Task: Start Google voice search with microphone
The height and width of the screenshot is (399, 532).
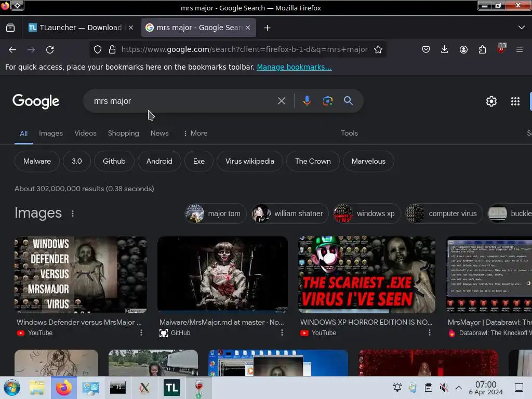Action: point(307,101)
